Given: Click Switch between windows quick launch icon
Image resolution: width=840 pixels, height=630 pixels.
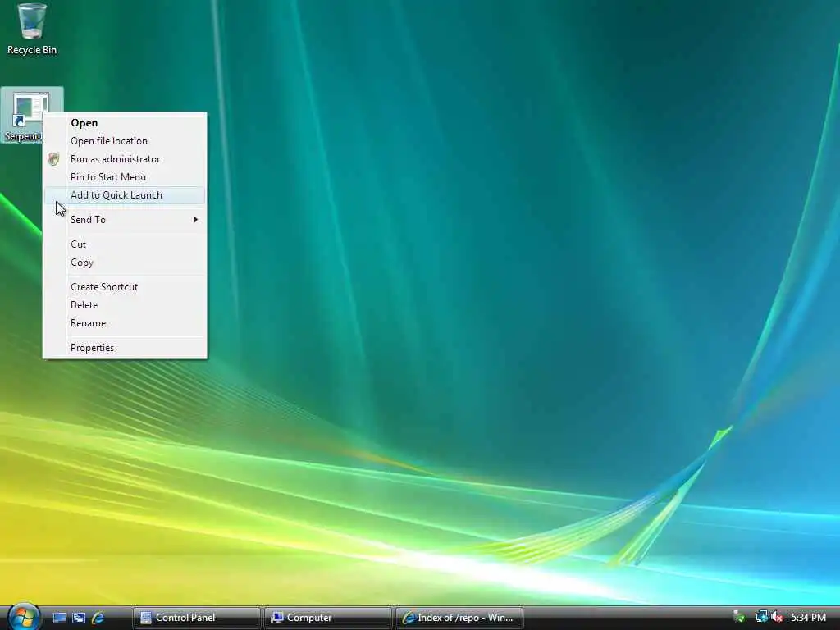Looking at the screenshot, I should click(x=79, y=618).
